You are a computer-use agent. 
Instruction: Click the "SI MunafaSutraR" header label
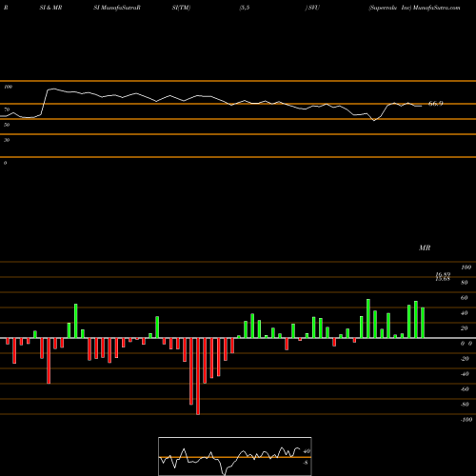117,8
